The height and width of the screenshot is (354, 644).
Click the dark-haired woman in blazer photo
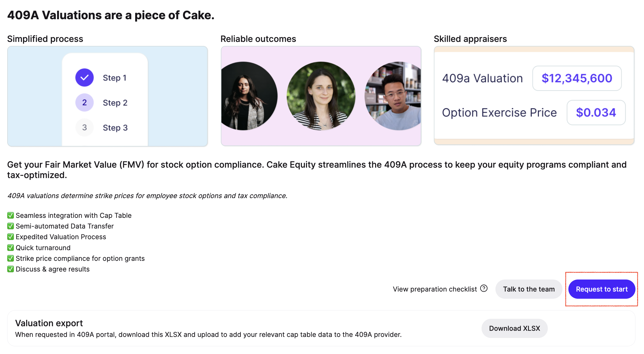pos(249,96)
